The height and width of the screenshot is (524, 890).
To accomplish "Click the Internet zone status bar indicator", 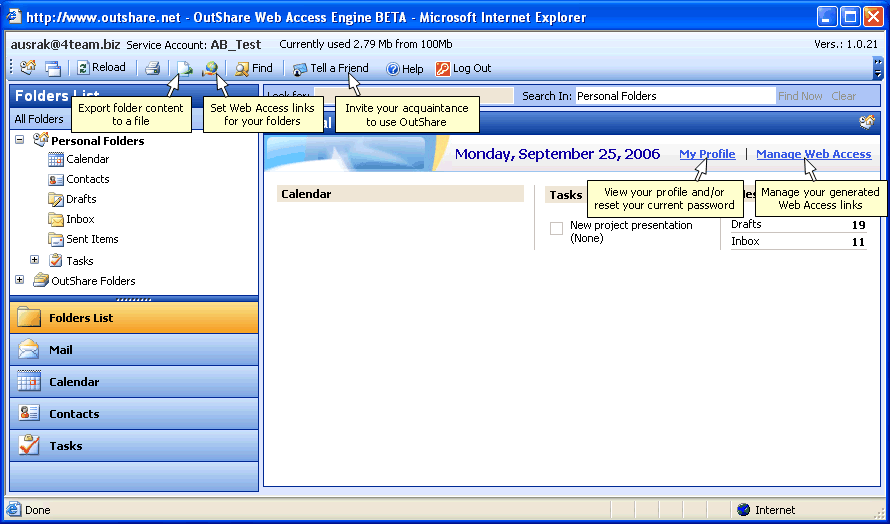I will [x=766, y=510].
